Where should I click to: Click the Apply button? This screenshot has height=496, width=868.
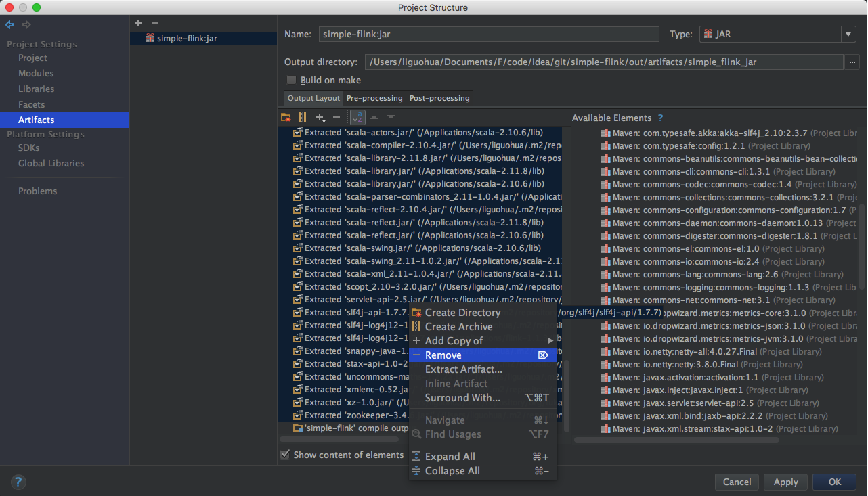(785, 482)
